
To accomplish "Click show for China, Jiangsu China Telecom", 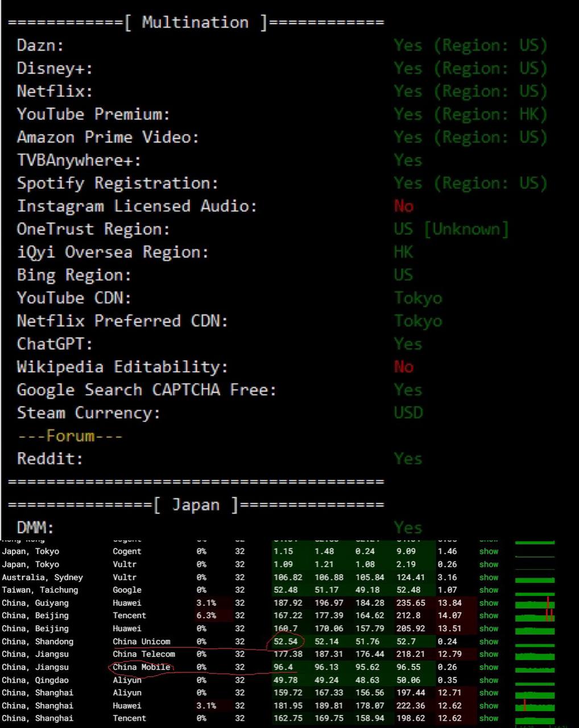I will 489,654.
